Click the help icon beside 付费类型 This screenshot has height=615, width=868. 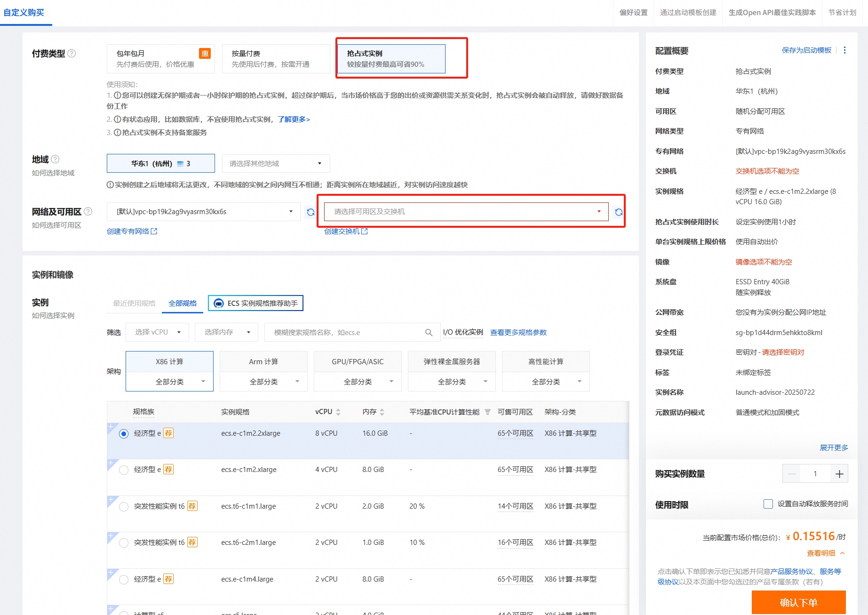72,54
